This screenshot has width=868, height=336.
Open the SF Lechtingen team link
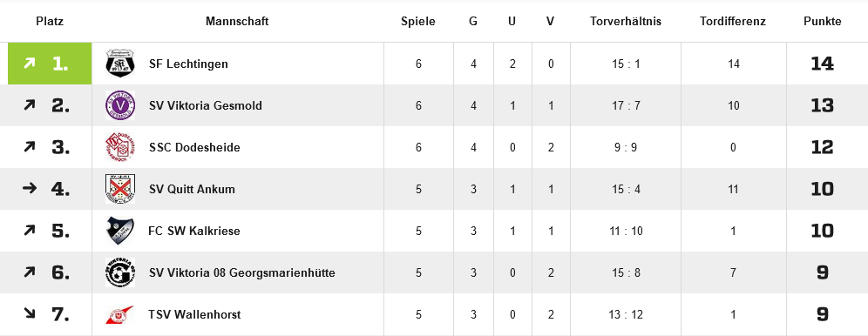click(188, 64)
